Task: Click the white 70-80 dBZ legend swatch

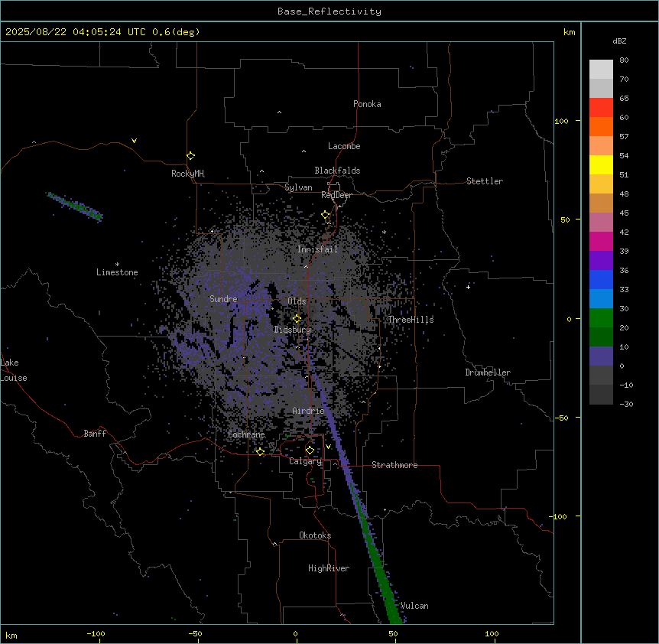Action: click(601, 70)
